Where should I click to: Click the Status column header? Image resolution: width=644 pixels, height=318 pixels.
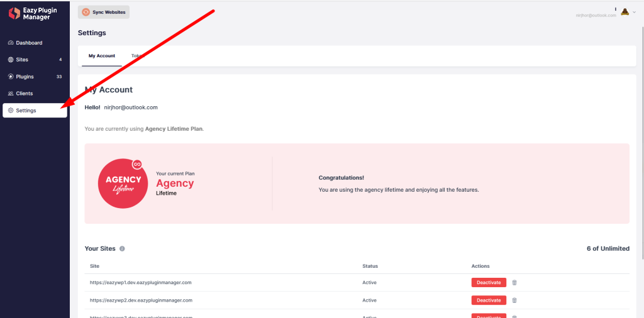coord(370,266)
